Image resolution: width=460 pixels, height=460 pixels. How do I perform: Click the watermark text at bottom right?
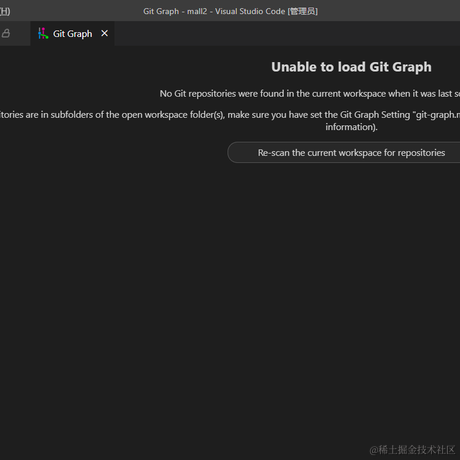tap(412, 450)
